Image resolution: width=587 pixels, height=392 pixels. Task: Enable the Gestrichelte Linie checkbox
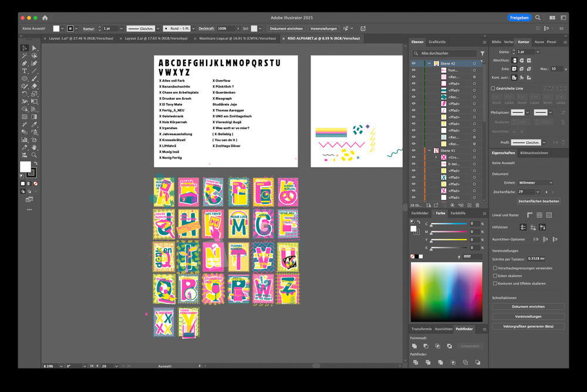pos(493,89)
